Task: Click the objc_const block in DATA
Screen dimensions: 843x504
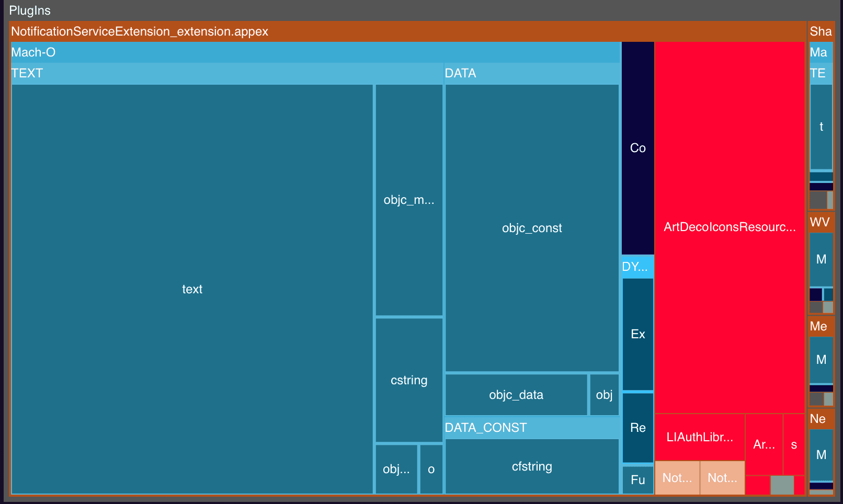Action: 532,228
